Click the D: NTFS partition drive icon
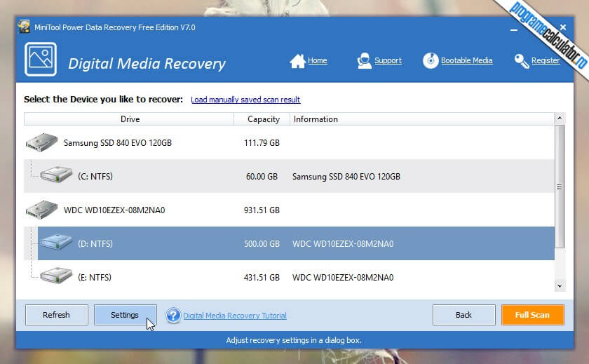Screen dimensions: 589x364 click(x=56, y=241)
